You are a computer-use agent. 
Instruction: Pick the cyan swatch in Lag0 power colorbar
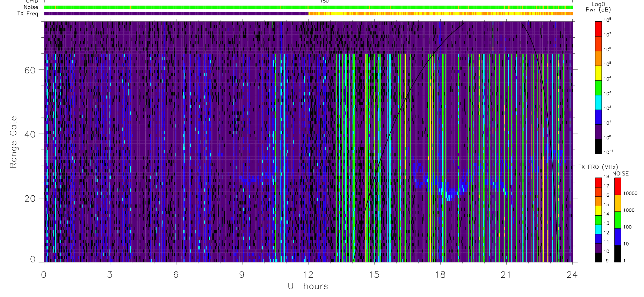pyautogui.click(x=598, y=102)
